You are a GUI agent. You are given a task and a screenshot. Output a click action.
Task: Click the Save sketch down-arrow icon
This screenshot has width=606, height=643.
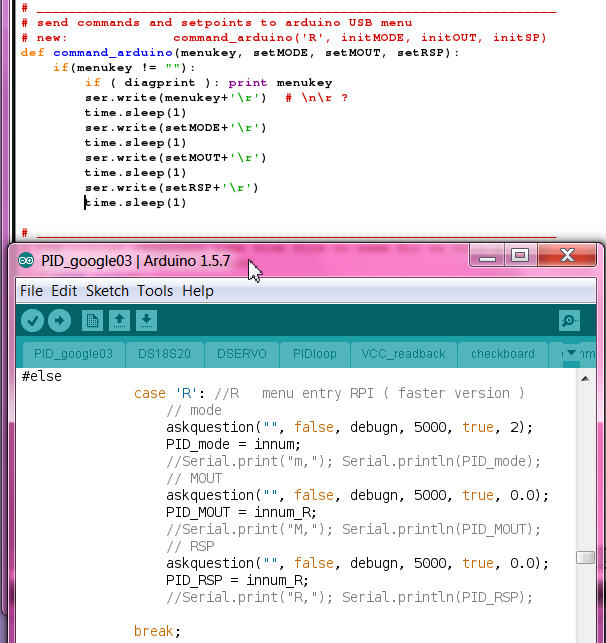(146, 320)
